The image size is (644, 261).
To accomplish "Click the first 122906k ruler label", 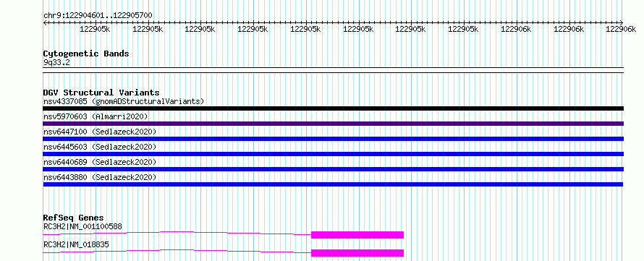I will 516,29.
